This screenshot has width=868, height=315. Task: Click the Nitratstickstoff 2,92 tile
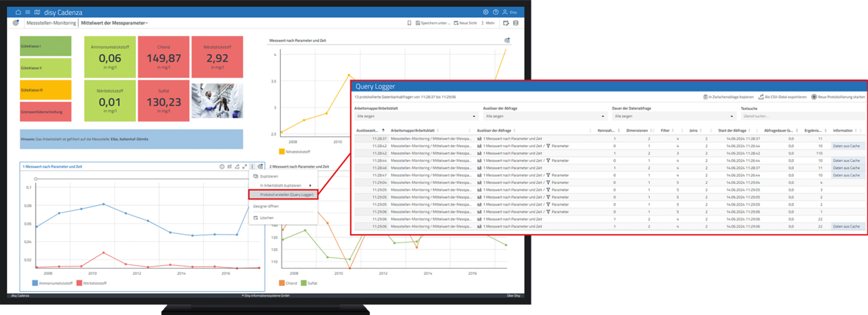coord(217,57)
